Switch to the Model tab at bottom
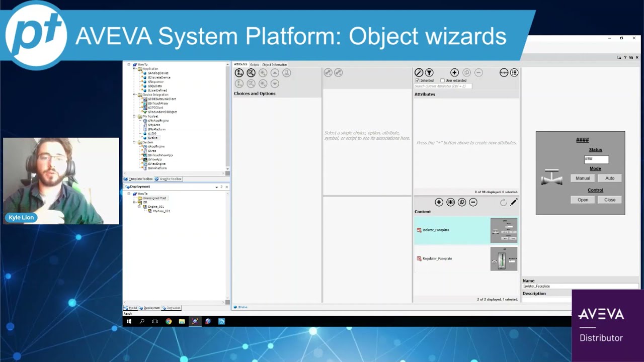Image resolution: width=644 pixels, height=362 pixels. click(x=131, y=308)
